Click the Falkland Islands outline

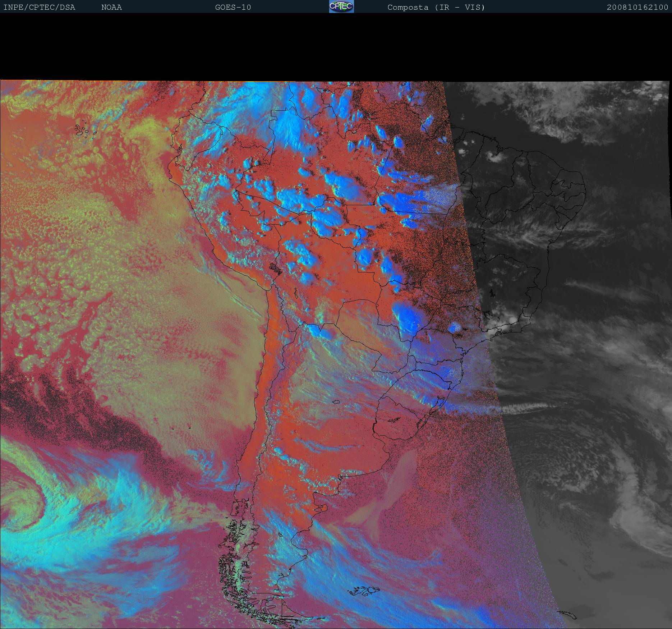pyautogui.click(x=364, y=591)
